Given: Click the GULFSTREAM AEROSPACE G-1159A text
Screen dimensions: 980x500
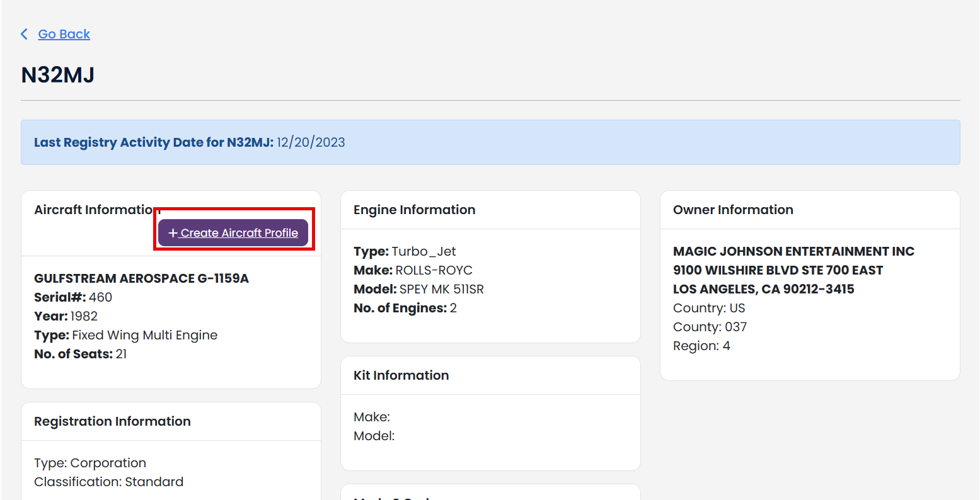Looking at the screenshot, I should (142, 278).
